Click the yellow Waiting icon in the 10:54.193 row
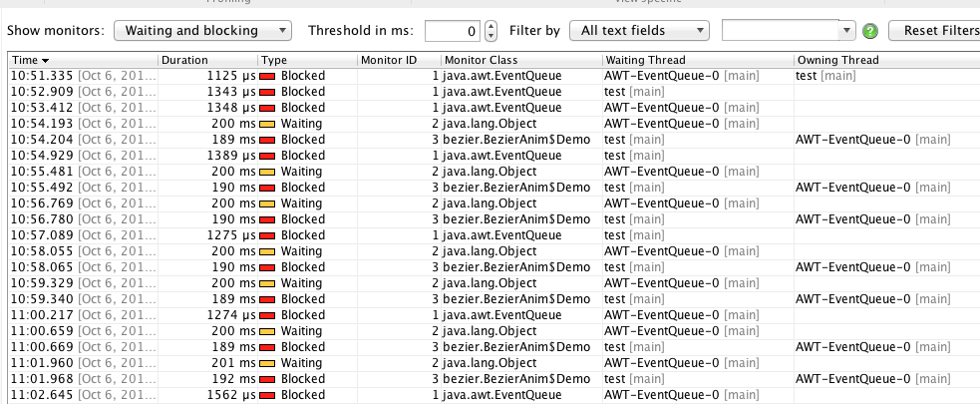The image size is (980, 404). tap(267, 124)
